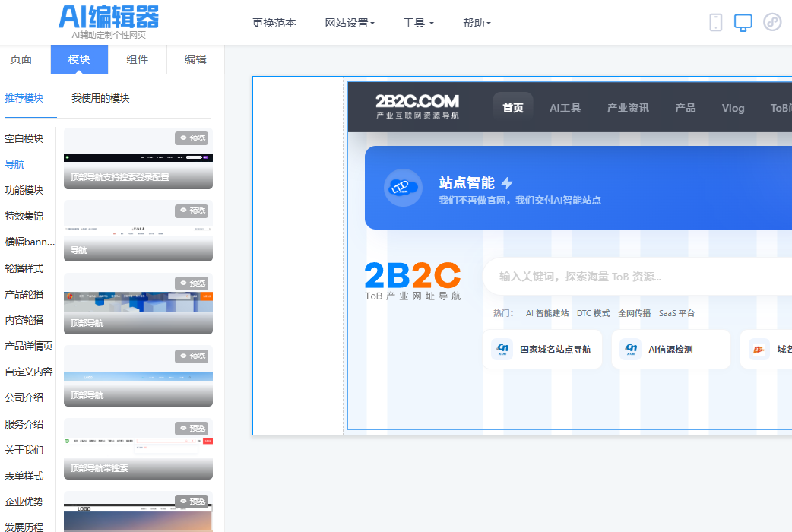Select the 顶部导航带搜索 module thumbnail

tap(138, 448)
